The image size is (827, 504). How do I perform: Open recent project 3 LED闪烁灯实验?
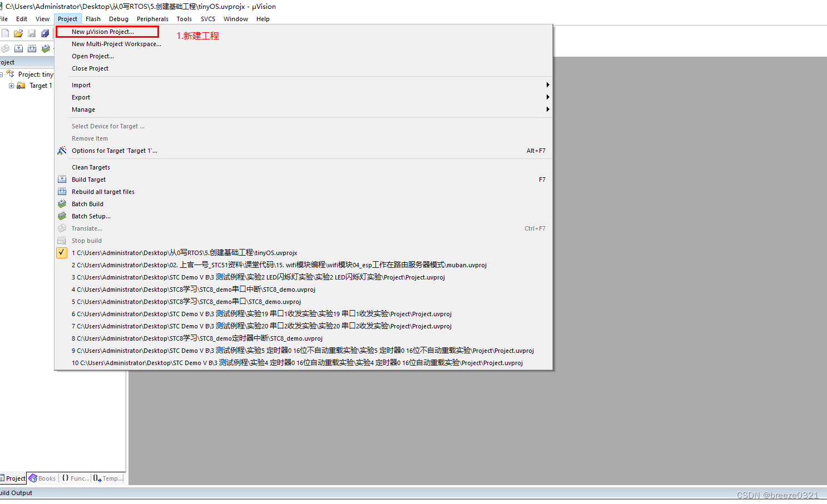tap(304, 277)
